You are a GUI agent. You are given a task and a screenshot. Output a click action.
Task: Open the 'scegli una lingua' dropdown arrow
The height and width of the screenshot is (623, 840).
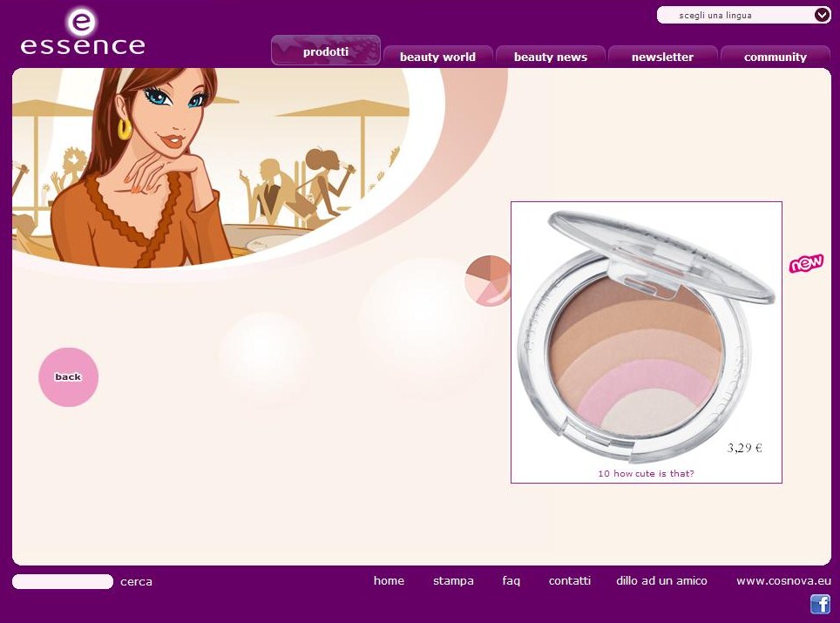tap(823, 15)
